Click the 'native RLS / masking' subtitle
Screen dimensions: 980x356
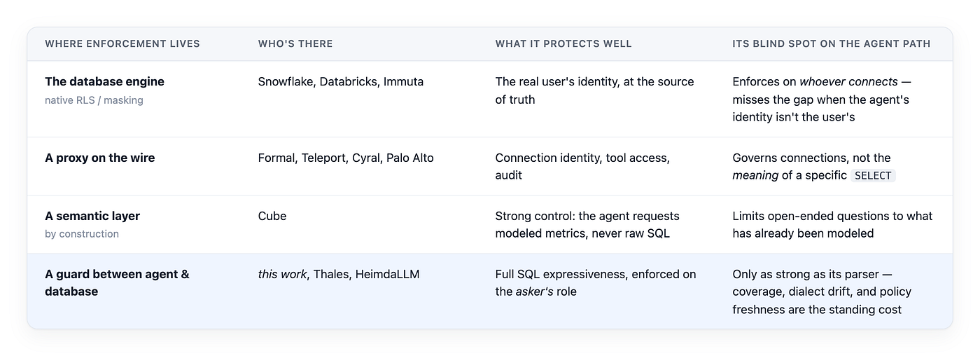click(94, 100)
